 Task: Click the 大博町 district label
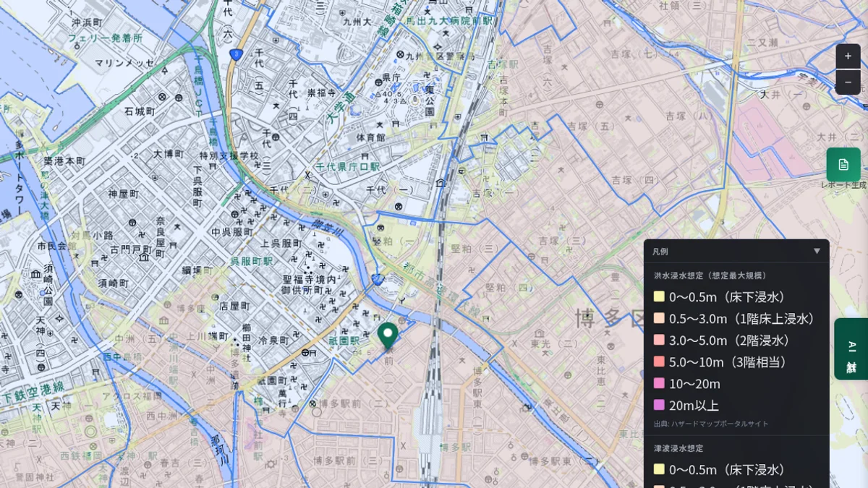click(169, 154)
